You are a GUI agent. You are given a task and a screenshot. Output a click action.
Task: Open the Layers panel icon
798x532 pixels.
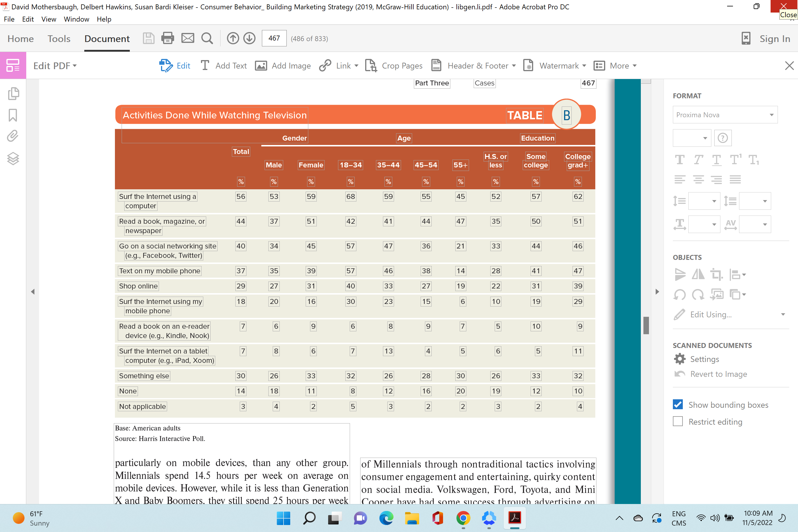13,158
